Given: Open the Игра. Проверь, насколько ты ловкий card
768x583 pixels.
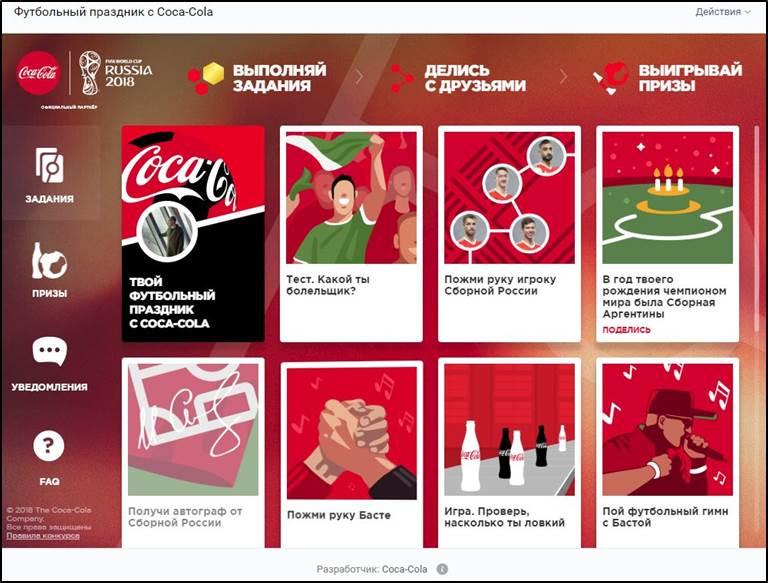Looking at the screenshot, I should pos(509,453).
